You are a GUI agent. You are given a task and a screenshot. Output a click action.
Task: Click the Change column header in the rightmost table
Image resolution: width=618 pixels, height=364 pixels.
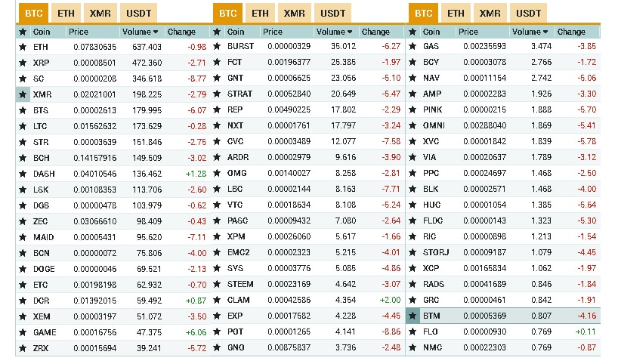(x=571, y=32)
